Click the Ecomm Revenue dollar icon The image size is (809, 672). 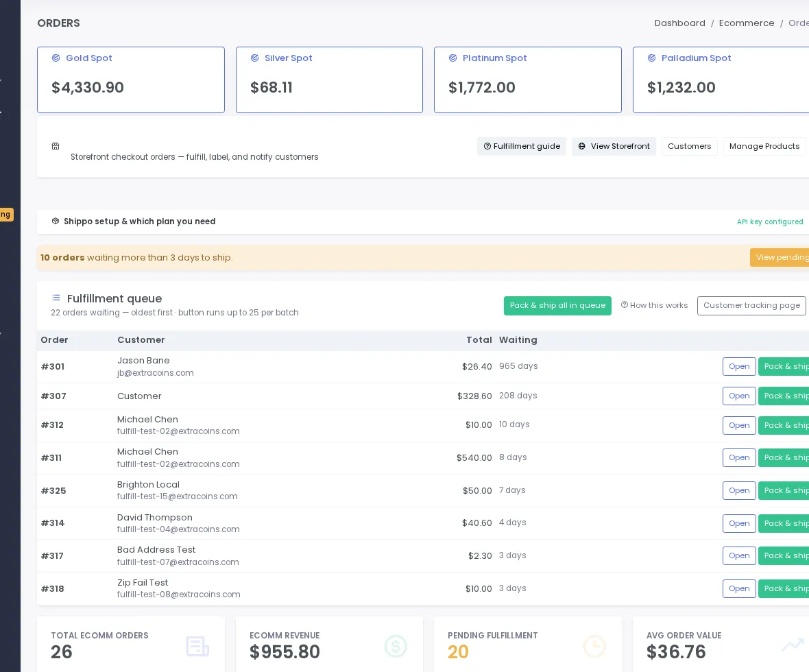coord(396,646)
